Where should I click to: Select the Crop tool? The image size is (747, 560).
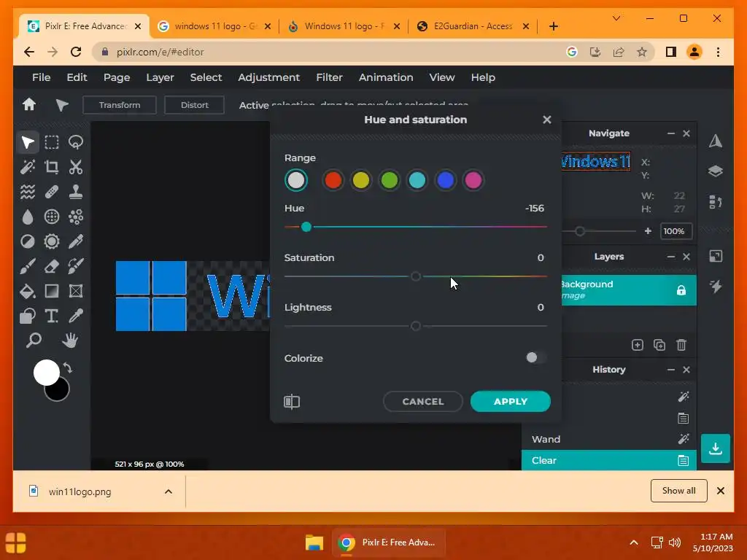coord(52,167)
